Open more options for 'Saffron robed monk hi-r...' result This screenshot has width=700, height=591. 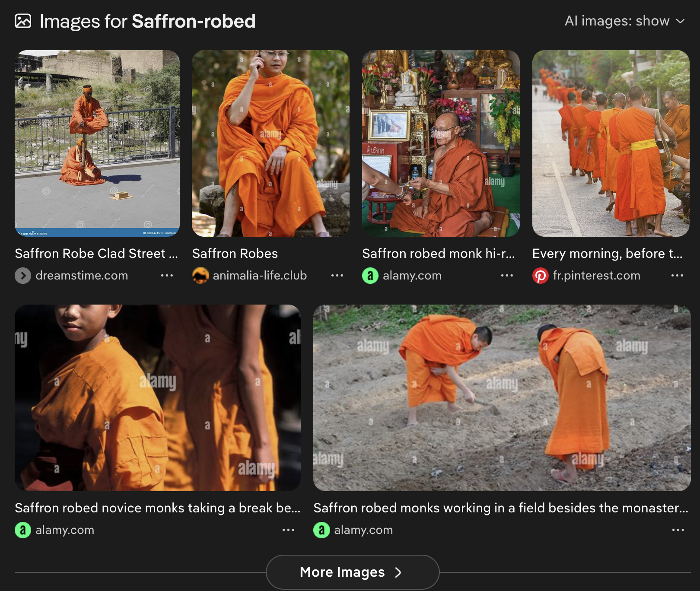(x=507, y=276)
